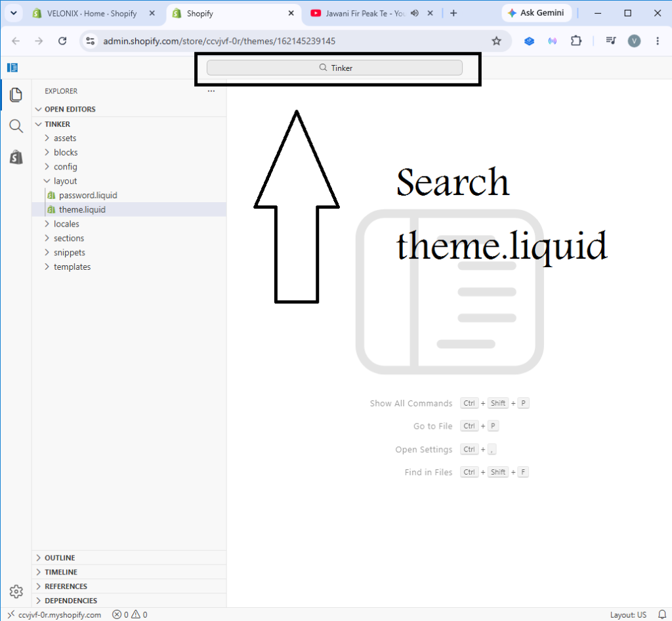
Task: Open the blue cube browser extension
Action: [x=530, y=41]
